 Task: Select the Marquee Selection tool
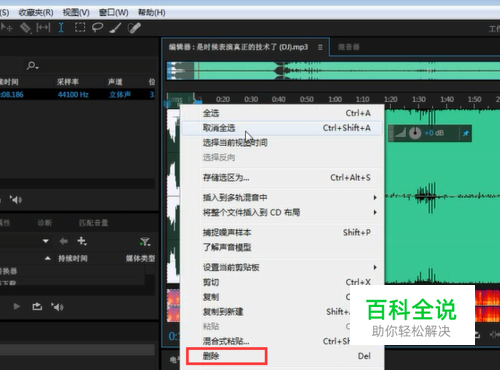point(80,27)
